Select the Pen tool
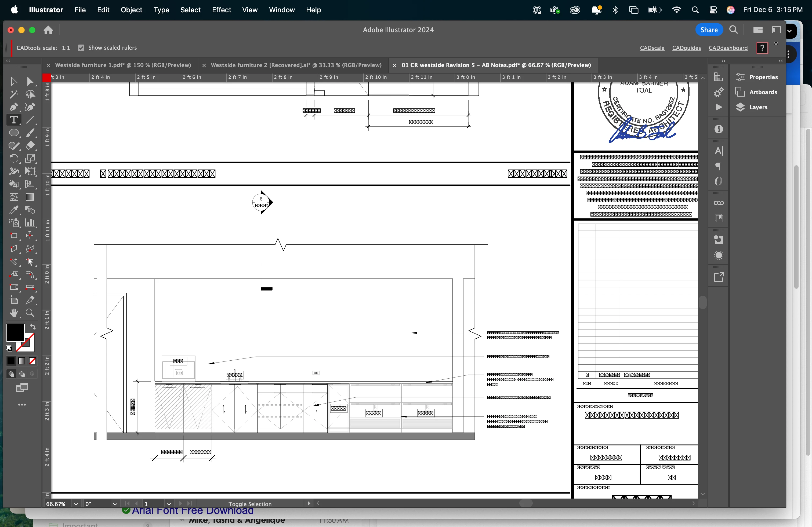This screenshot has height=527, width=812. pyautogui.click(x=14, y=107)
